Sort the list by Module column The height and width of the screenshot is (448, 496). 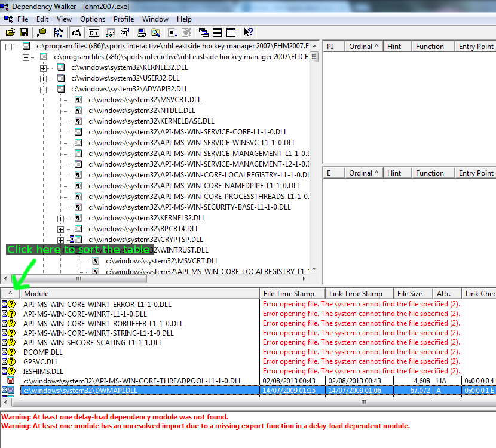pos(140,293)
